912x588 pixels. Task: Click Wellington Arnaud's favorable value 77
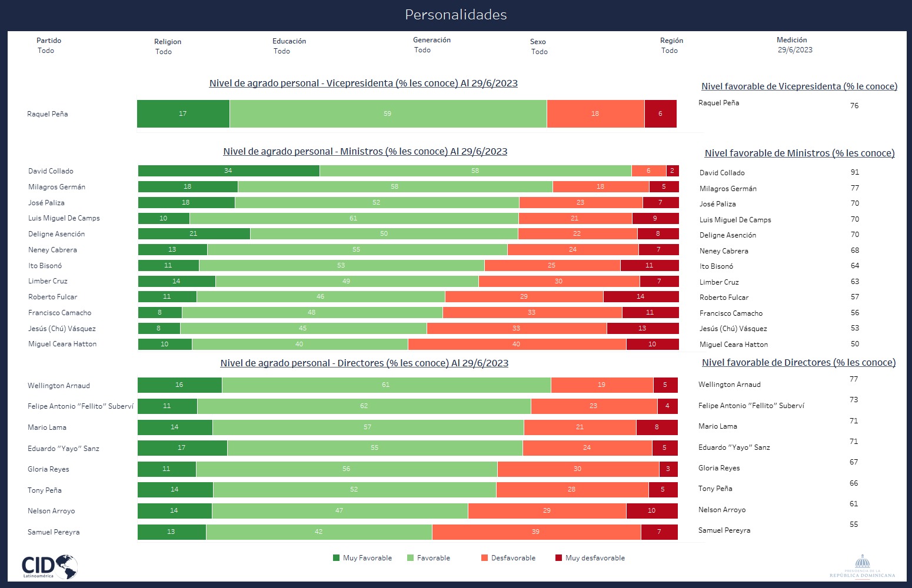click(x=854, y=379)
